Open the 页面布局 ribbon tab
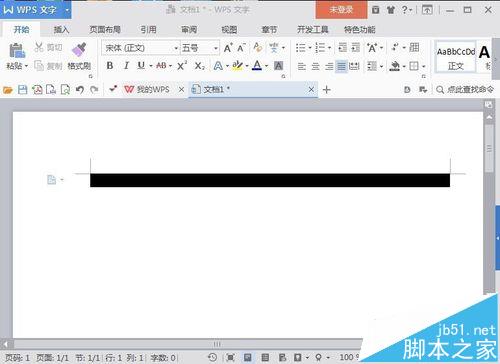This screenshot has width=500, height=364. [x=105, y=30]
